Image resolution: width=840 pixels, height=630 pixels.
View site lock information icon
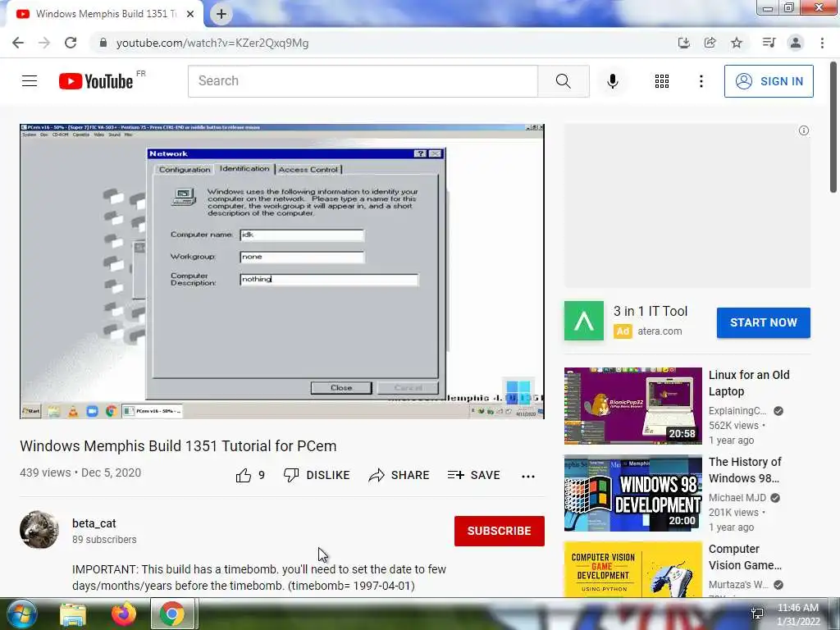(103, 43)
